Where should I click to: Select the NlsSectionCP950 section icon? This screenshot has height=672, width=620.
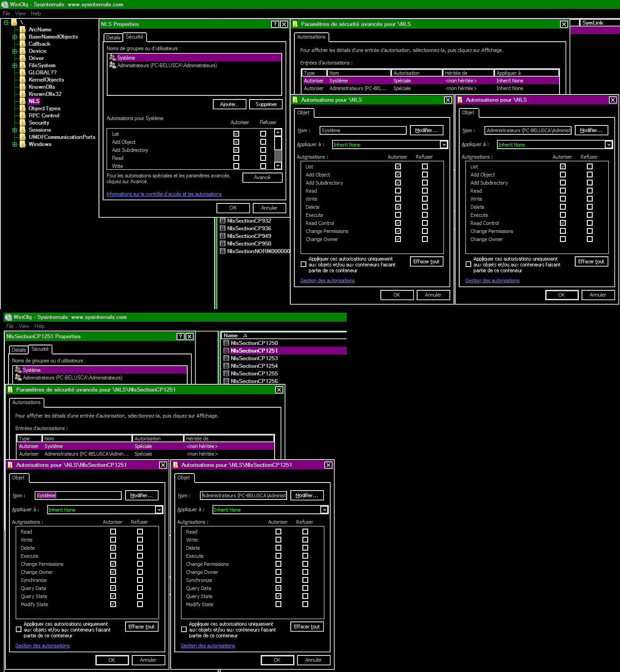[223, 243]
